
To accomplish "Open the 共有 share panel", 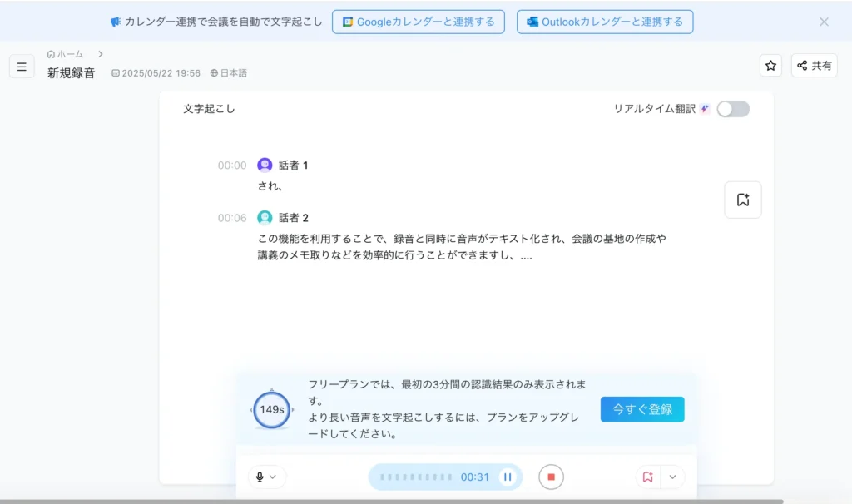I will [x=814, y=65].
